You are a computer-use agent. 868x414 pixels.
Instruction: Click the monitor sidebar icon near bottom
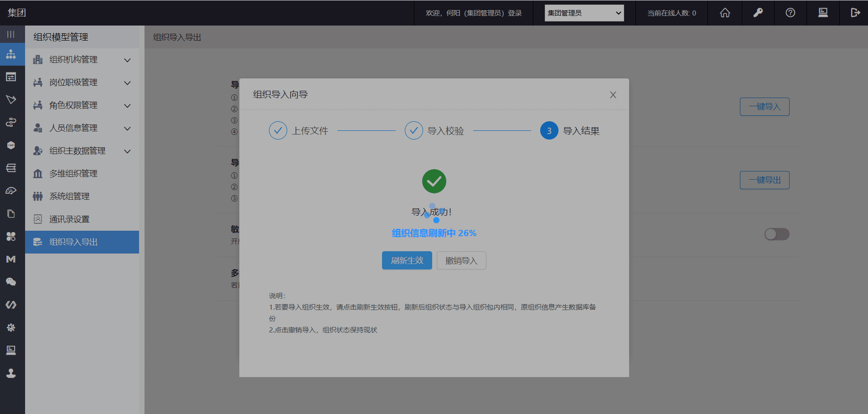pyautogui.click(x=11, y=350)
